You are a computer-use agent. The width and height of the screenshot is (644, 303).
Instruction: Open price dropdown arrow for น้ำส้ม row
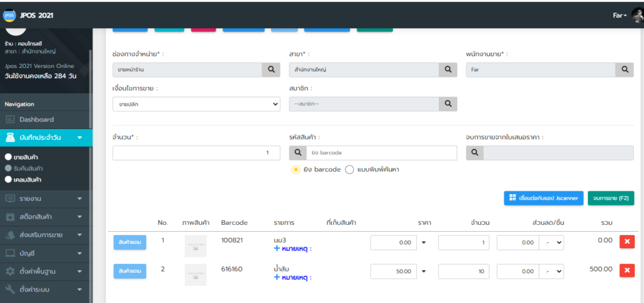coord(424,272)
